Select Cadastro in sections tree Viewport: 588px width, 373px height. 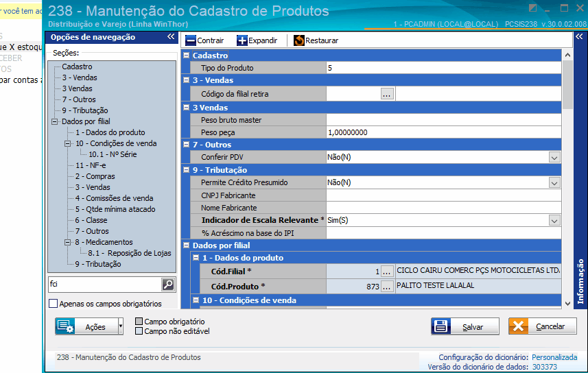77,67
